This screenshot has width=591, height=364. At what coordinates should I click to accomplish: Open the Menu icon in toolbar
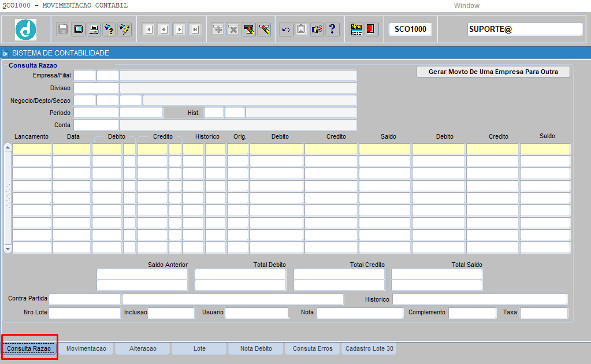tap(356, 29)
